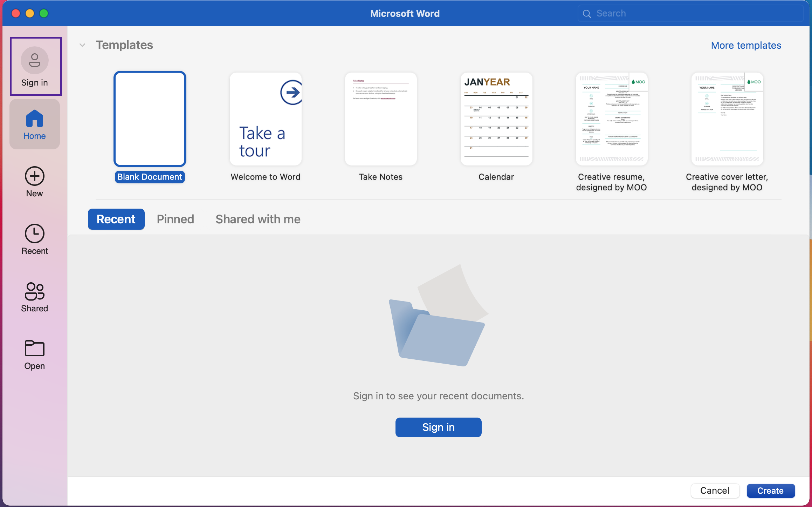Collapse the Templates section chevron
Image resolution: width=812 pixels, height=507 pixels.
pyautogui.click(x=82, y=45)
